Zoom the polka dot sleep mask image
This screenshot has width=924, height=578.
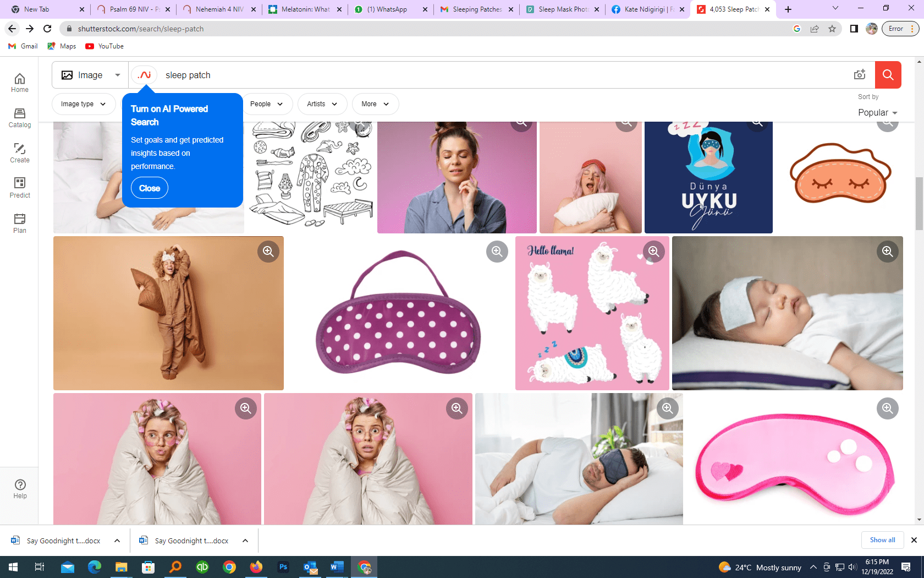497,252
